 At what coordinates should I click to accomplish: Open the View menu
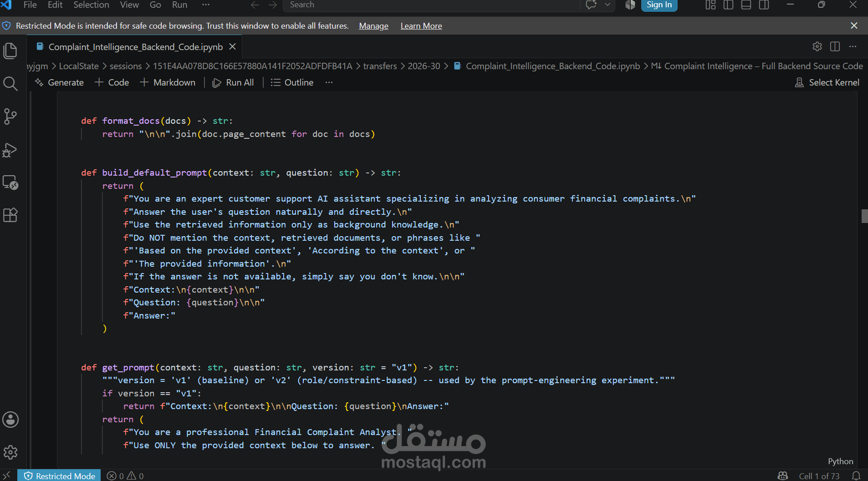tap(129, 5)
